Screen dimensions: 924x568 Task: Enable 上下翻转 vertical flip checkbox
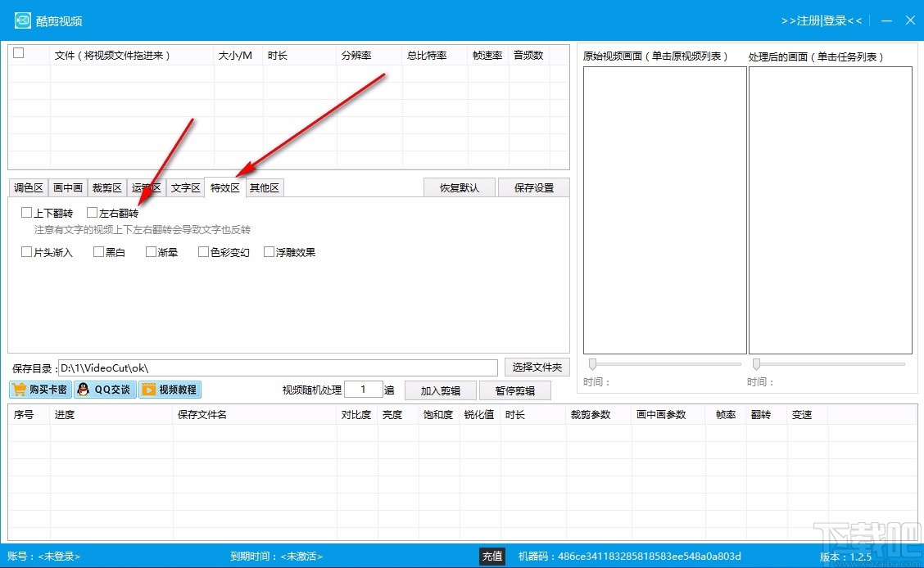coord(26,213)
